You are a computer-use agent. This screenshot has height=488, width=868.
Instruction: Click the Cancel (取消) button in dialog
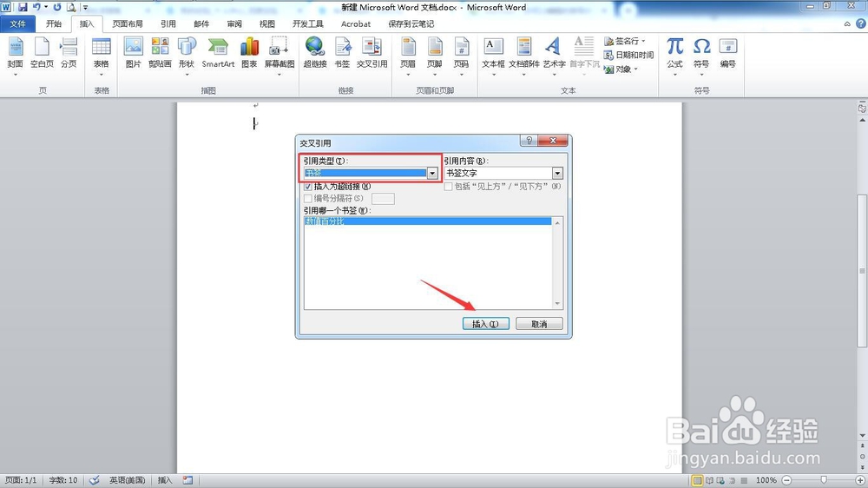tap(539, 324)
